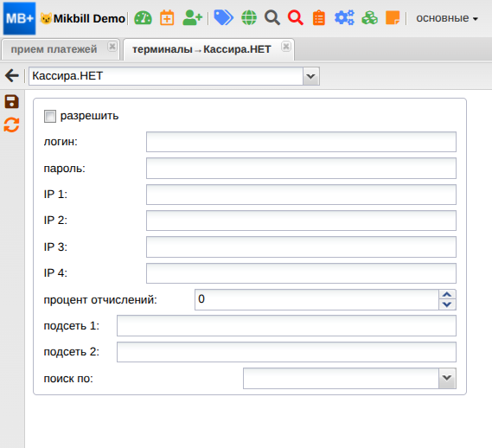Click the back arrow icon
The image size is (492, 448).
[x=12, y=75]
